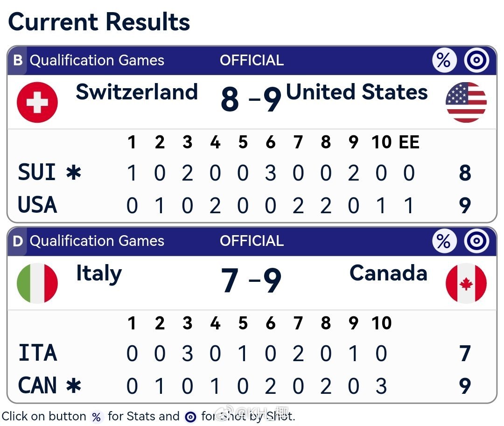504x426 pixels.
Task: Click the CAN row label in linescore
Action: point(37,385)
